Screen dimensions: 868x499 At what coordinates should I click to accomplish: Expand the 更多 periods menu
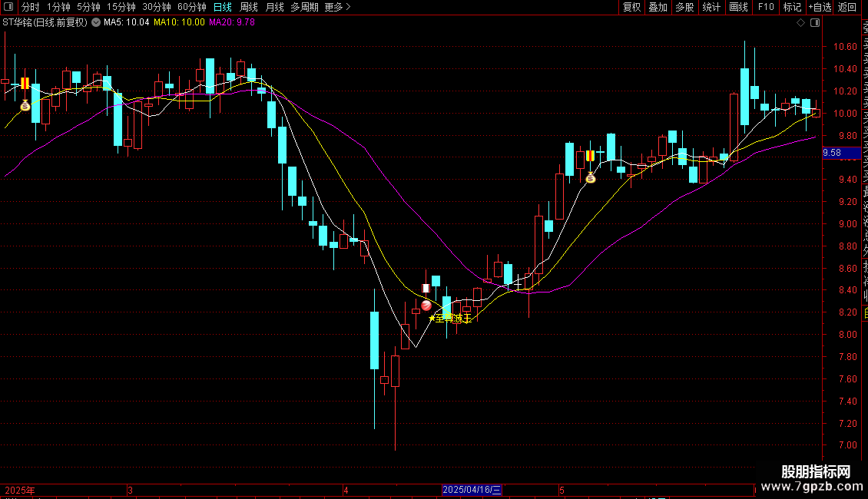click(337, 7)
